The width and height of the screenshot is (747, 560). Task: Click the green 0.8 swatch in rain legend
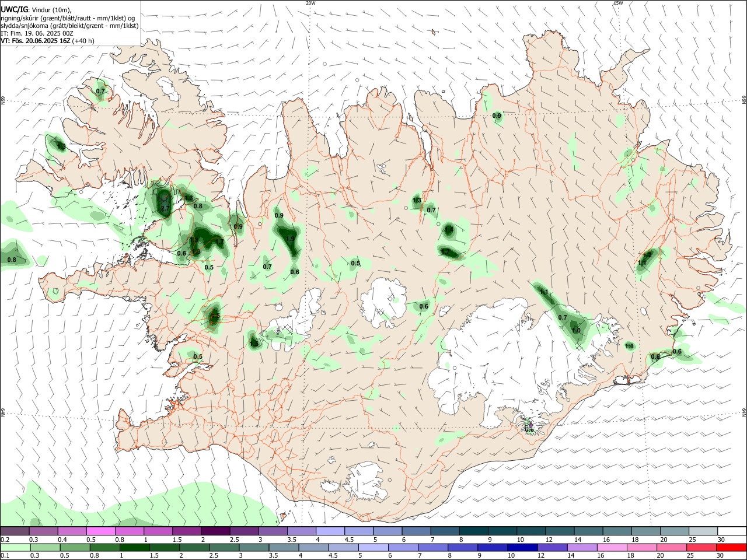coord(104,548)
